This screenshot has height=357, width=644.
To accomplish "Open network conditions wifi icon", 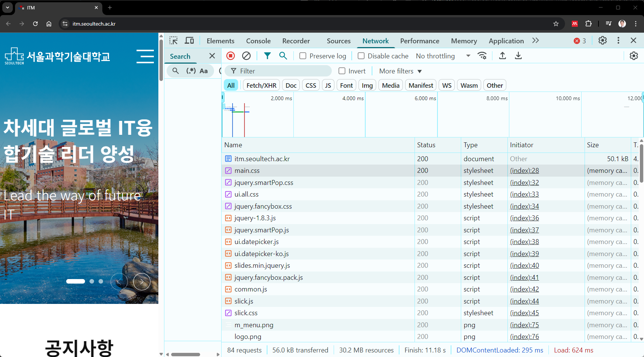I will tap(482, 56).
